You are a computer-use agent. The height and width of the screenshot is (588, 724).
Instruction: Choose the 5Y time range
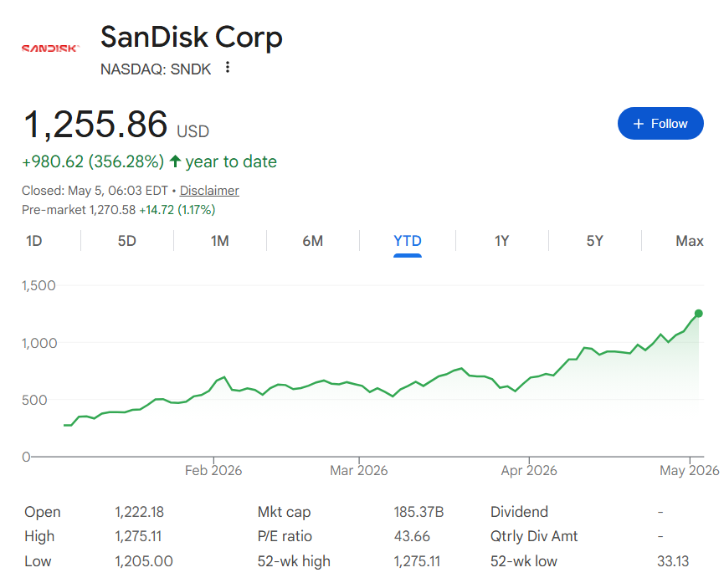(595, 241)
